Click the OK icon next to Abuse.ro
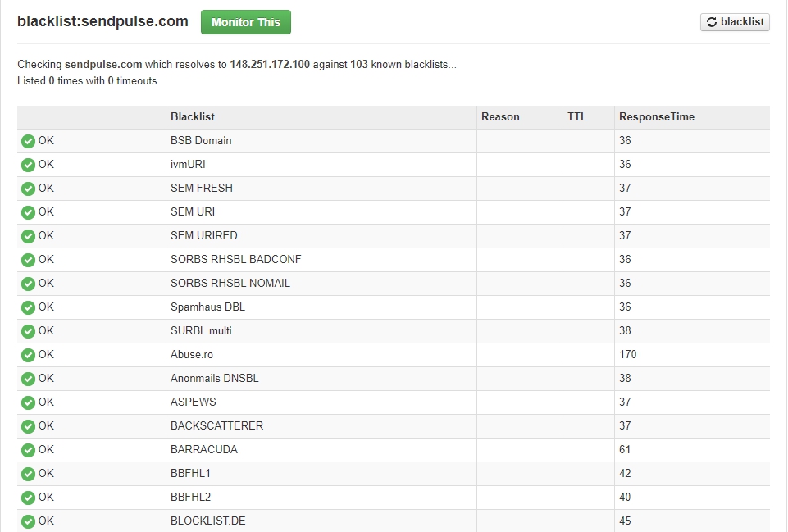The height and width of the screenshot is (532, 788). coord(28,355)
